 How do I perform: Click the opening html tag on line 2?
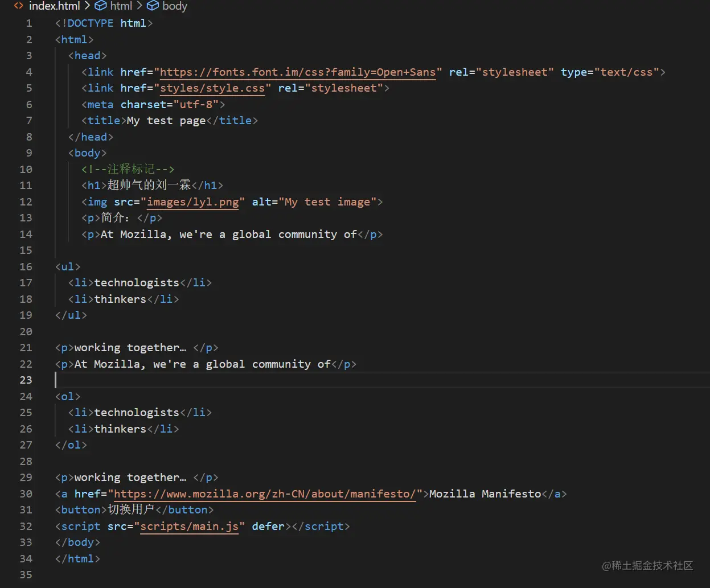coord(75,40)
